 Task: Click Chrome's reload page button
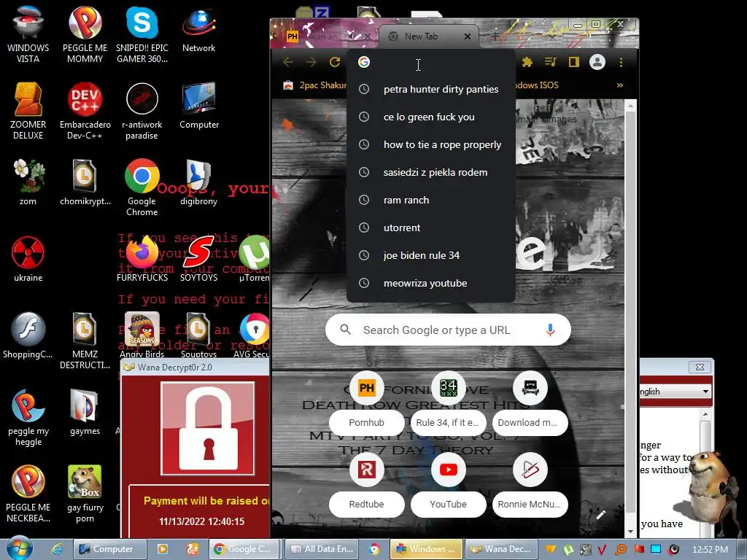[335, 62]
